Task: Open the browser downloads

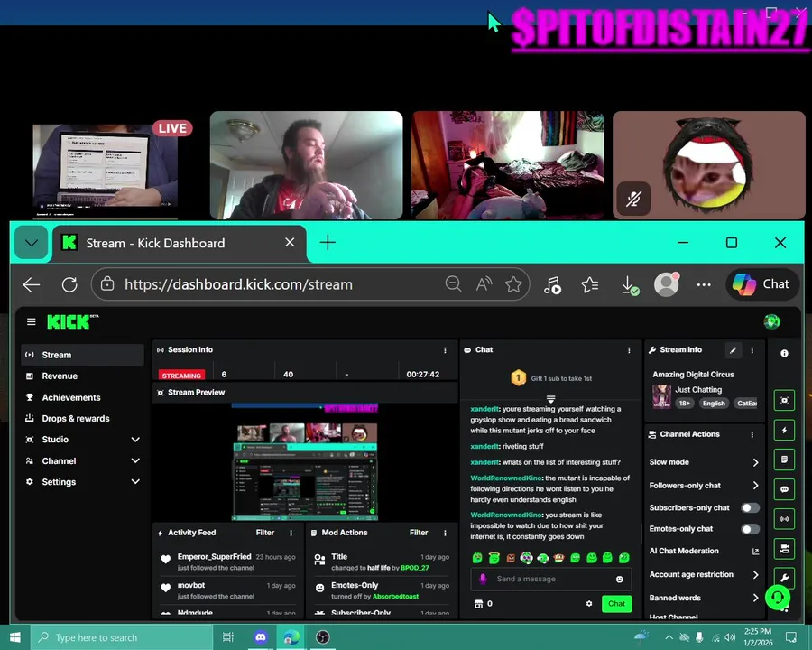Action: pos(629,284)
